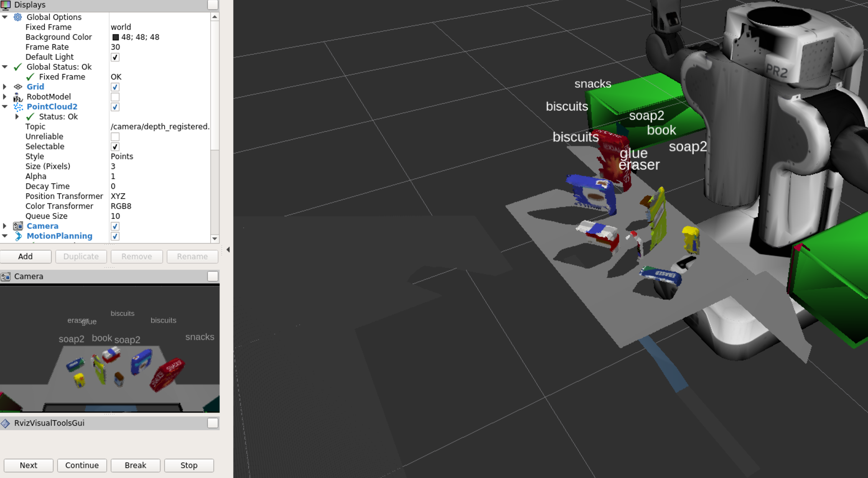Enable the RobotModel display checkbox
Screen dimensions: 868x478
pos(115,97)
